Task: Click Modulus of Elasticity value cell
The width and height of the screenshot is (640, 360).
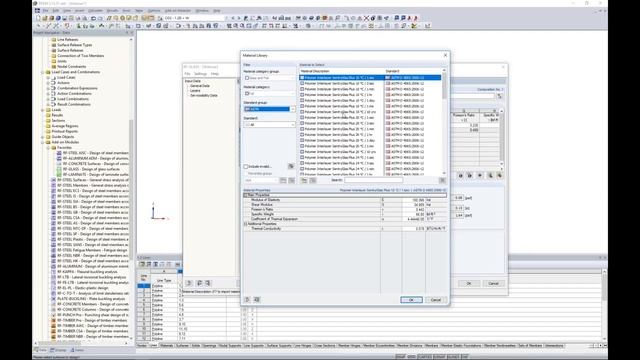Action: (x=413, y=200)
